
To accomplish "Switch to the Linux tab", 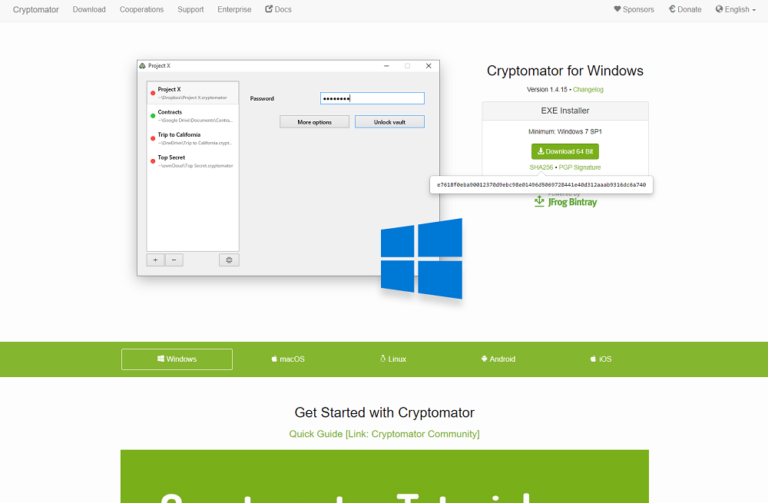I will (x=393, y=359).
